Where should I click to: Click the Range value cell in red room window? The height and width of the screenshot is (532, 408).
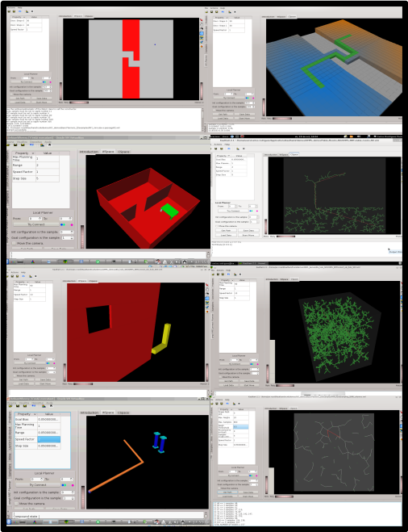[x=48, y=165]
